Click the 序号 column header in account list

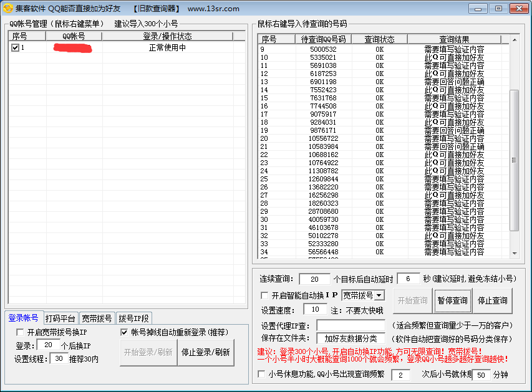click(27, 36)
